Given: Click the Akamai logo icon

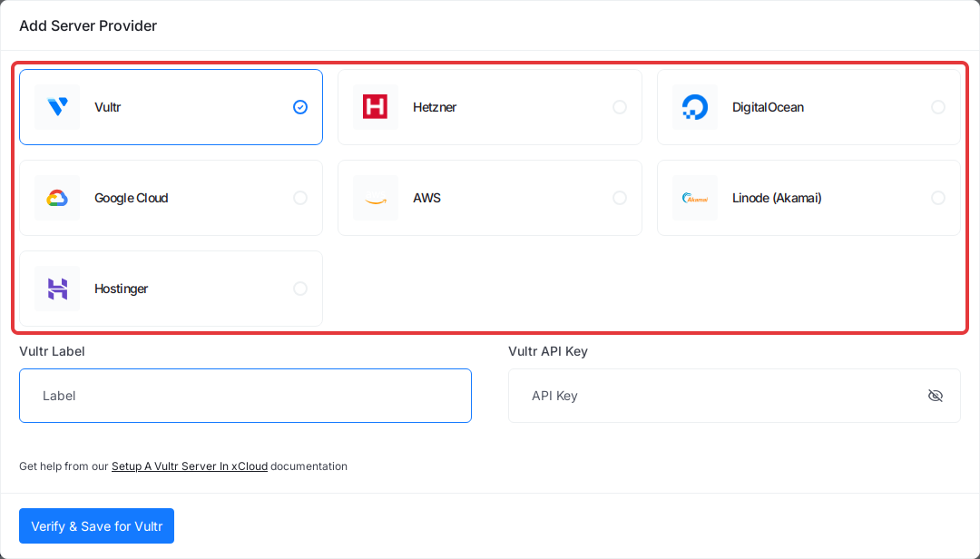Looking at the screenshot, I should 695,198.
